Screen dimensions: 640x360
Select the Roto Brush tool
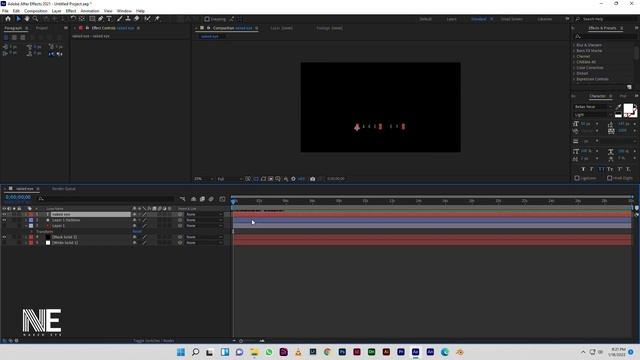point(147,19)
